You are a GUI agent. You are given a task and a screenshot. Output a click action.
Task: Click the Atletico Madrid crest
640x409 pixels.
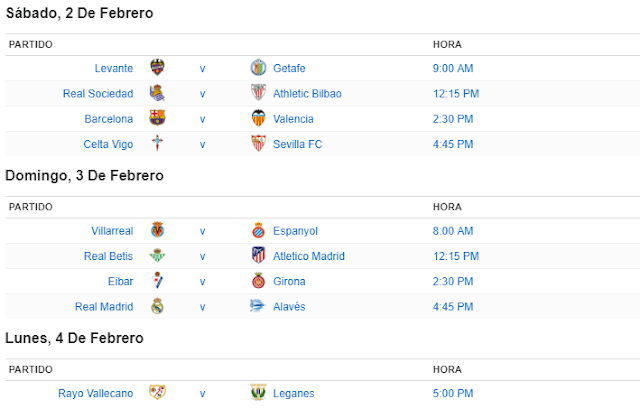(258, 255)
